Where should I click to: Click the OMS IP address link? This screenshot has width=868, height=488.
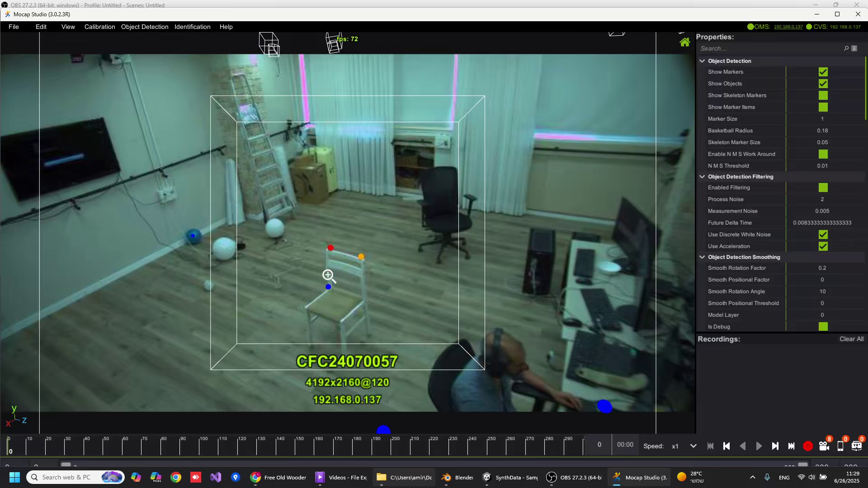pos(788,27)
